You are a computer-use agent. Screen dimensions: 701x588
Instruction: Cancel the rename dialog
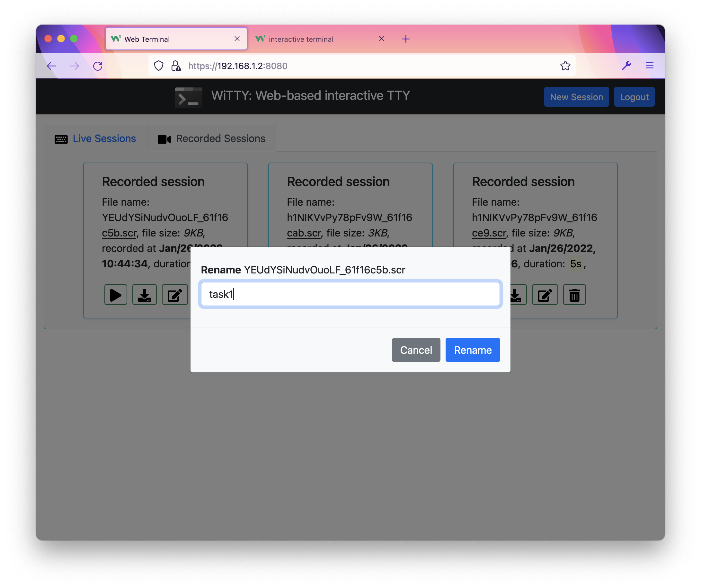coord(416,350)
